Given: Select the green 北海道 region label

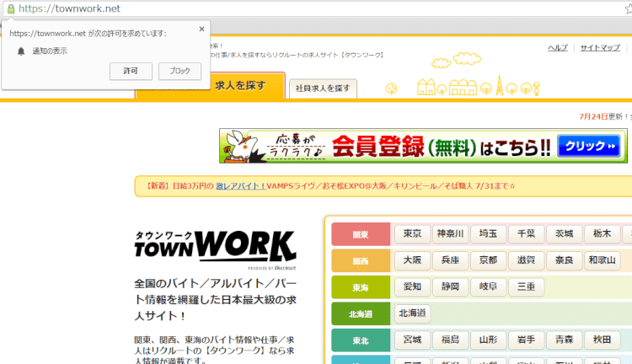Looking at the screenshot, I should (x=361, y=314).
